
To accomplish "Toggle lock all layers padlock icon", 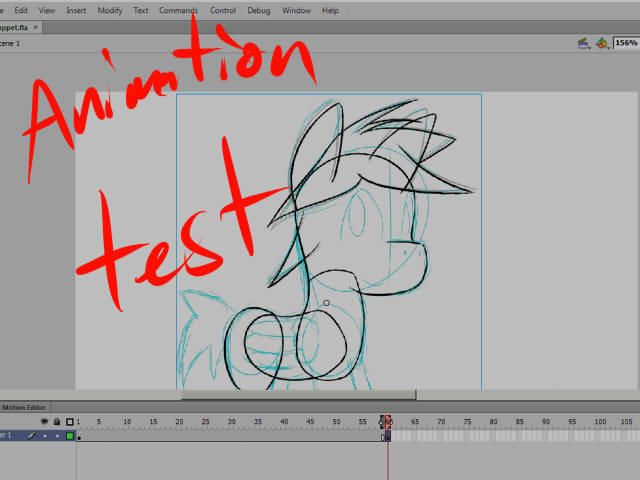I will 57,421.
